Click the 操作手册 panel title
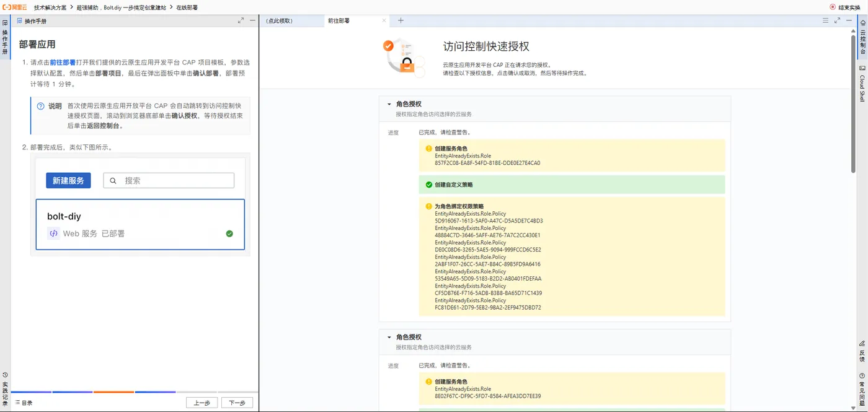 click(x=35, y=21)
